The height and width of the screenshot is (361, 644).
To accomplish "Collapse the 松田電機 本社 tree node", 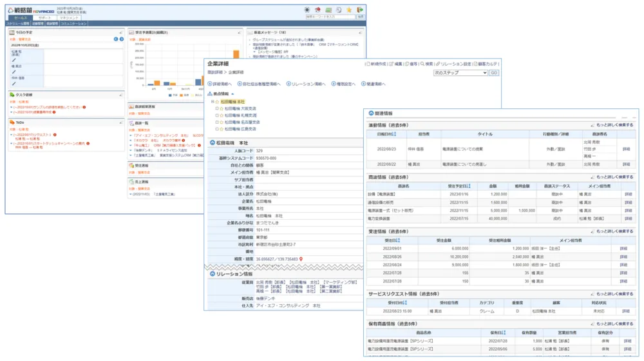I will [213, 102].
